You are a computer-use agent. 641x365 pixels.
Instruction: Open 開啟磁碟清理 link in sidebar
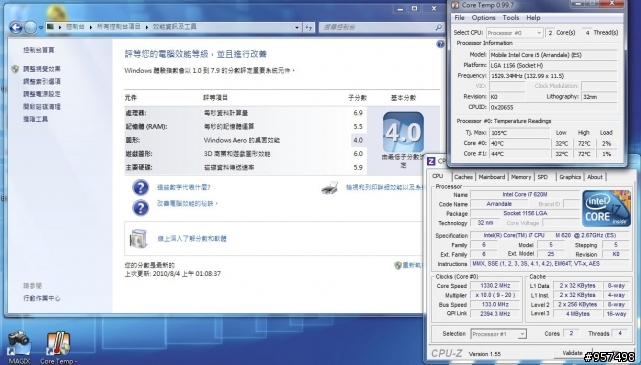[42, 107]
